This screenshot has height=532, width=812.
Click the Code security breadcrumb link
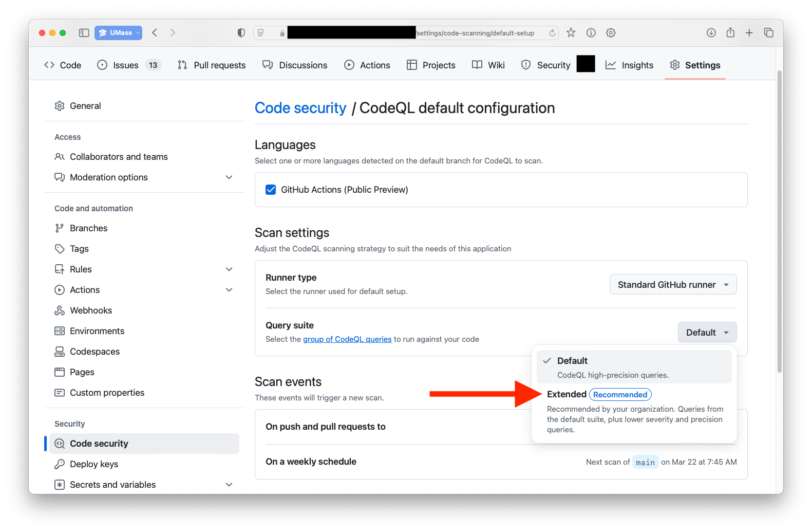300,108
